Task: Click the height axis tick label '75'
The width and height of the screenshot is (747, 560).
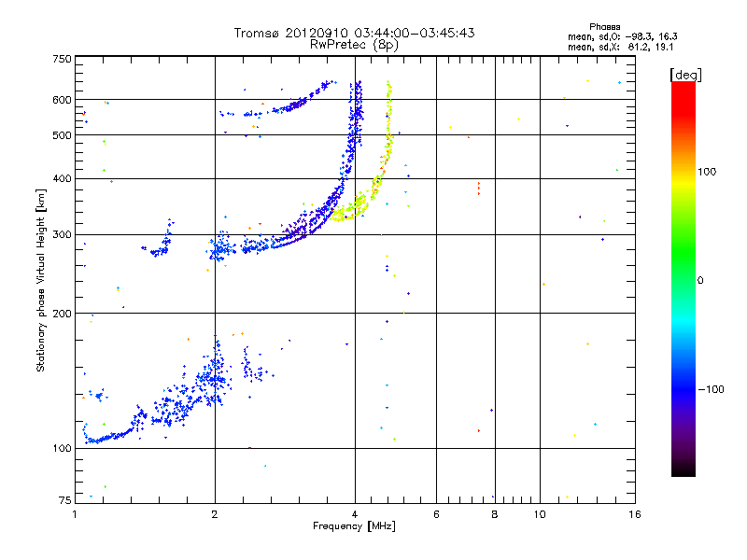Action: tap(65, 500)
